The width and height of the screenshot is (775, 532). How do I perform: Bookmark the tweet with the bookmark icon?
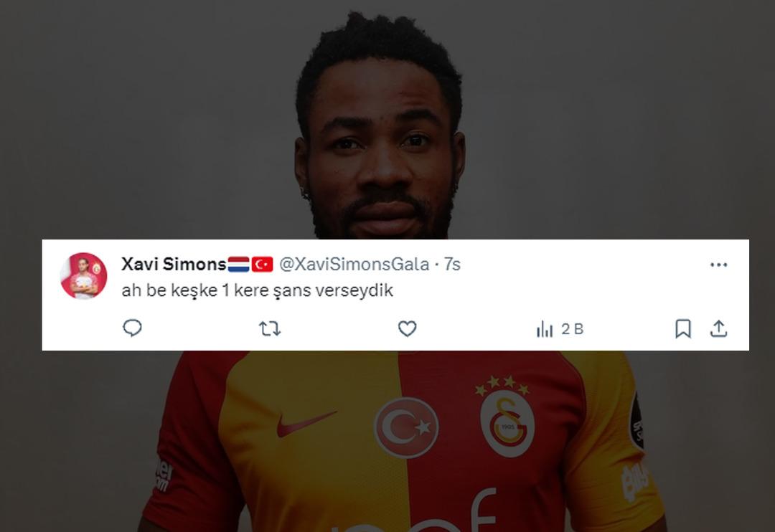click(x=683, y=328)
